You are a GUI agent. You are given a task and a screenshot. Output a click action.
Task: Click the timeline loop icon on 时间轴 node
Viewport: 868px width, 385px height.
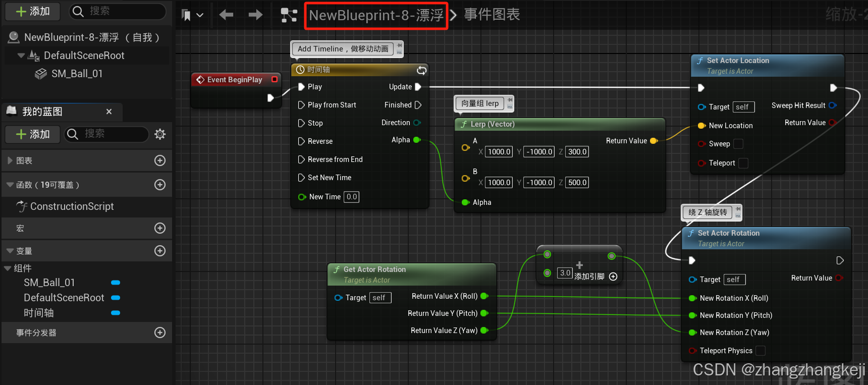(421, 70)
